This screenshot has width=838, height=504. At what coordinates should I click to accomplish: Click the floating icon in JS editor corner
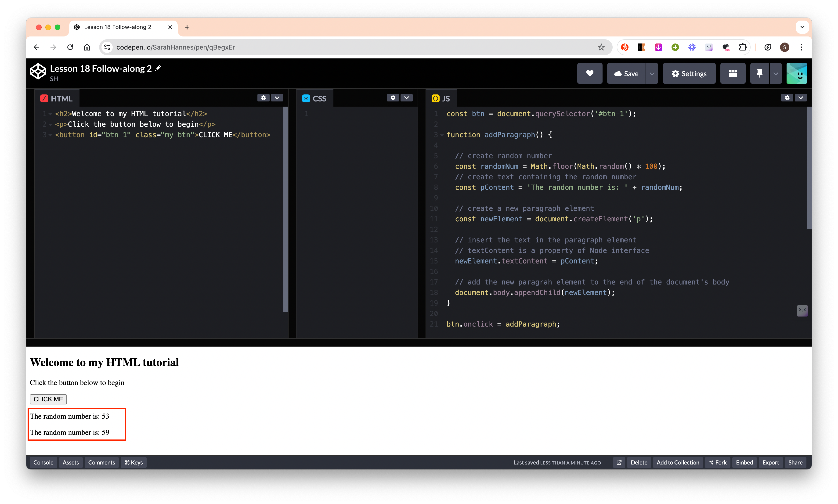[802, 310]
